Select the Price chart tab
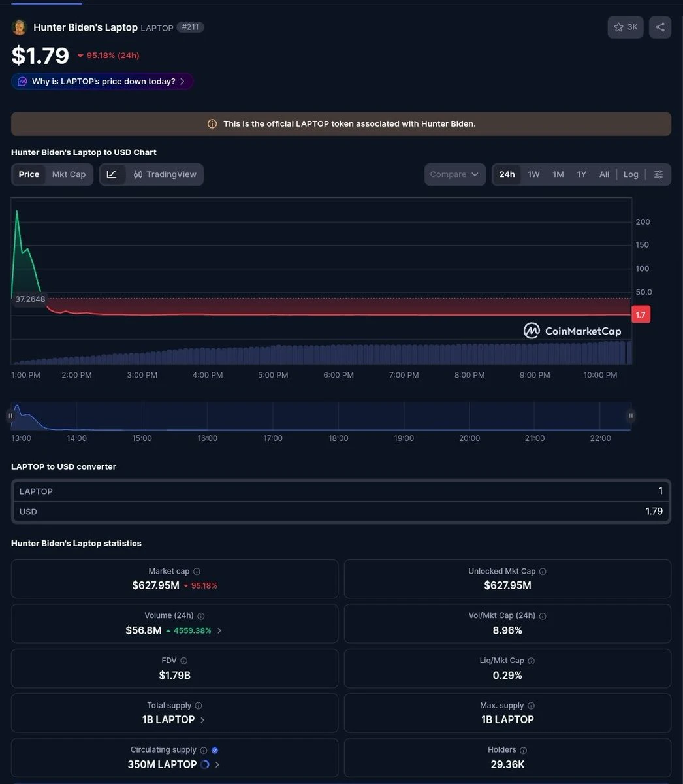683x784 pixels. coord(29,174)
